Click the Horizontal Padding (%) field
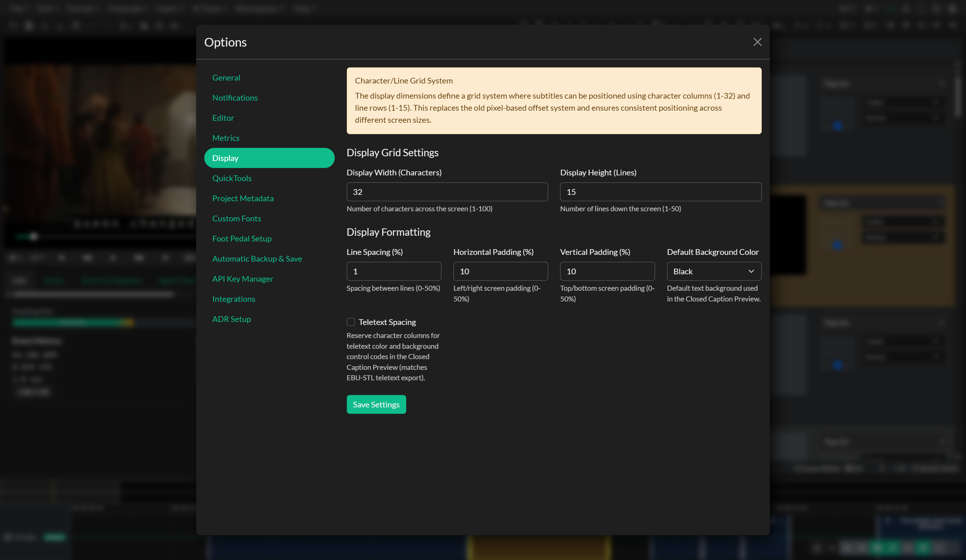 click(500, 271)
